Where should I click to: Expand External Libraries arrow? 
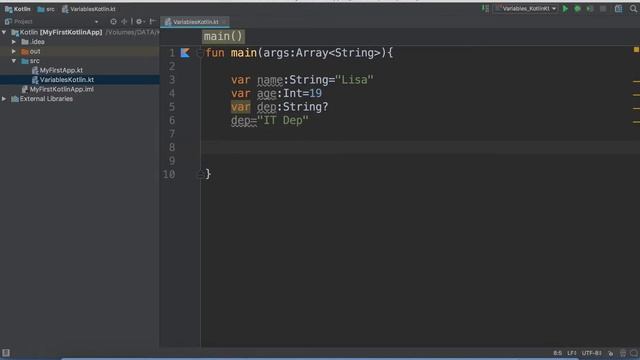[4, 99]
